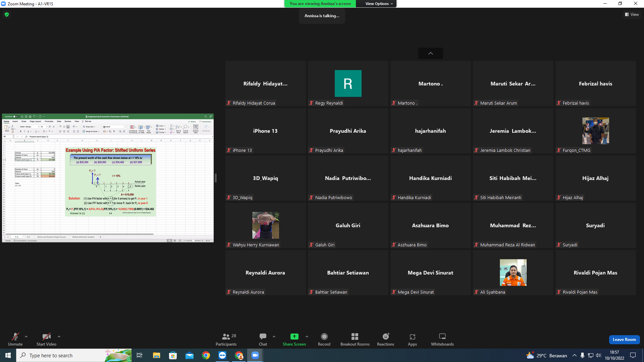Unmute your microphone
Viewport: 644px width, 362px height.
pos(15,339)
